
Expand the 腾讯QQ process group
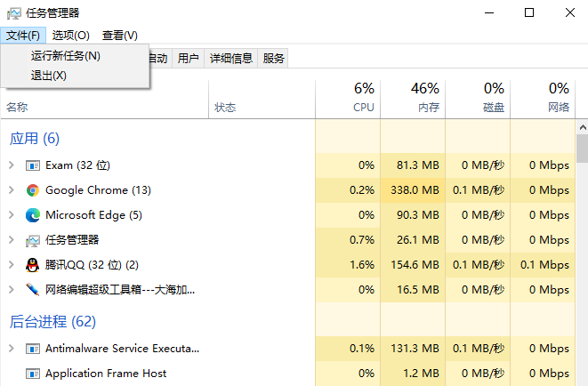point(11,265)
